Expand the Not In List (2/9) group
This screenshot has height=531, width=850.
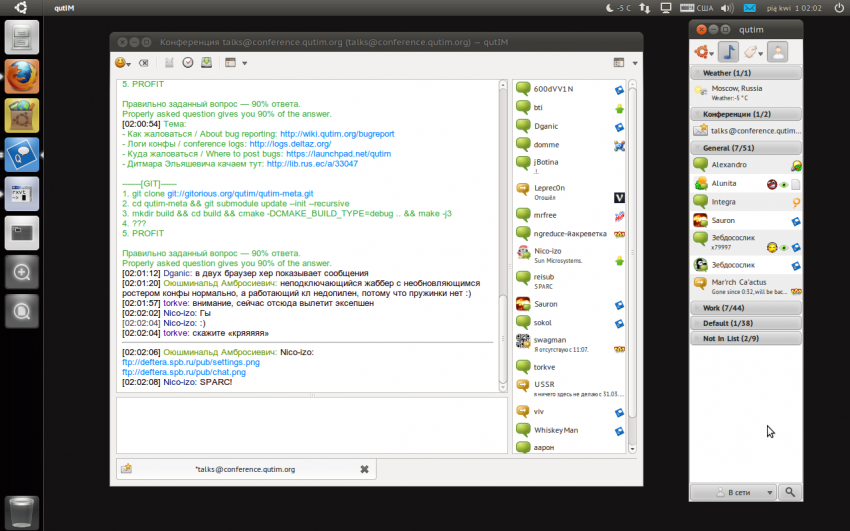pos(745,339)
